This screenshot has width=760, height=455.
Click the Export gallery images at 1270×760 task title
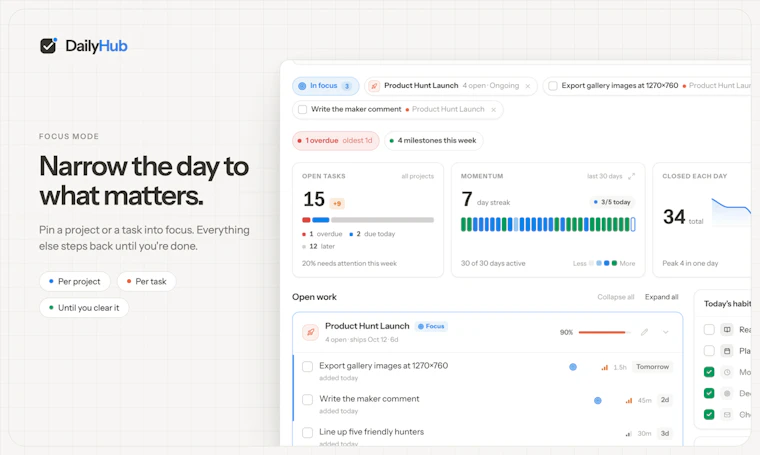[383, 366]
